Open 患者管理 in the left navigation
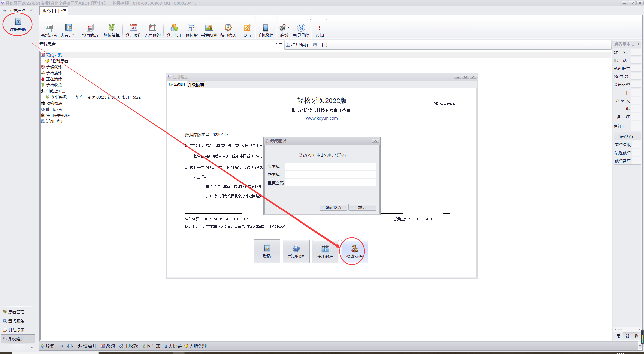 point(16,312)
